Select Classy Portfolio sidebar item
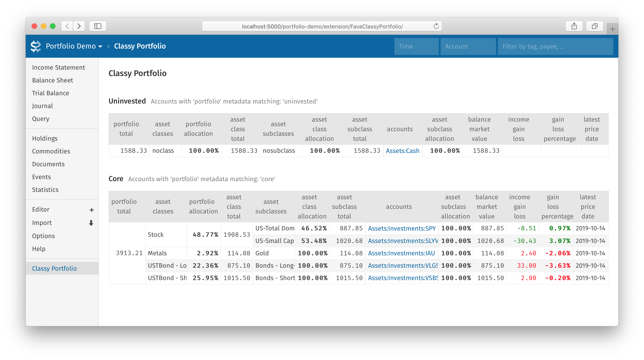Screen dimensions: 644x360 (x=54, y=268)
